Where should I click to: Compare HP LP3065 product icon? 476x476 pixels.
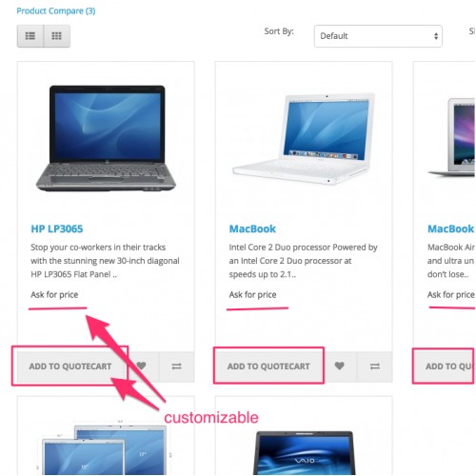pyautogui.click(x=177, y=367)
